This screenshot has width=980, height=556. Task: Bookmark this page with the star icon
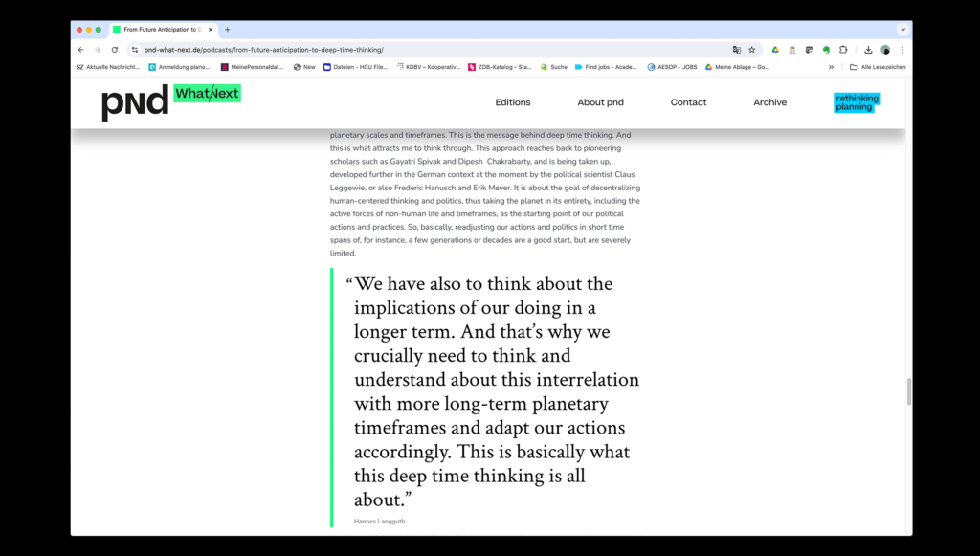click(752, 49)
